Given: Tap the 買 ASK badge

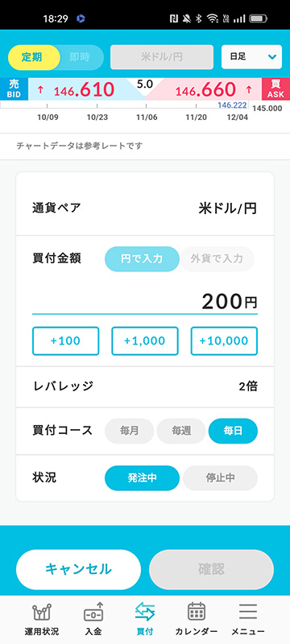Looking at the screenshot, I should (x=275, y=89).
